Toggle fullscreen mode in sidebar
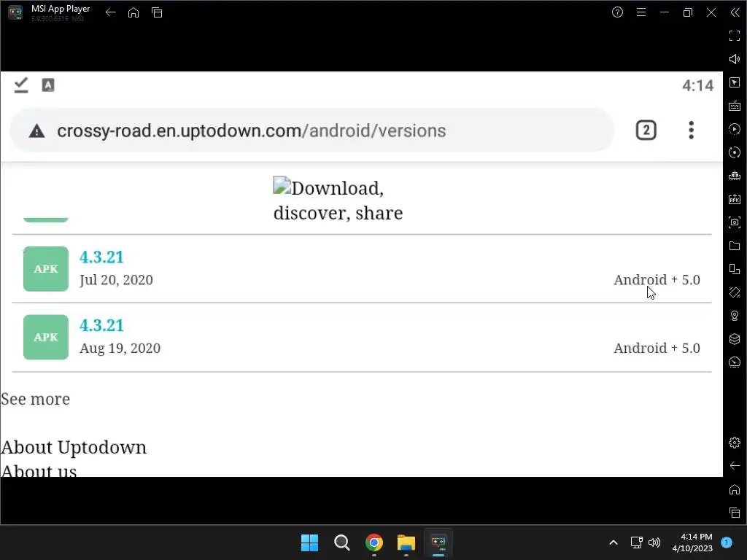747x560 pixels. (735, 36)
